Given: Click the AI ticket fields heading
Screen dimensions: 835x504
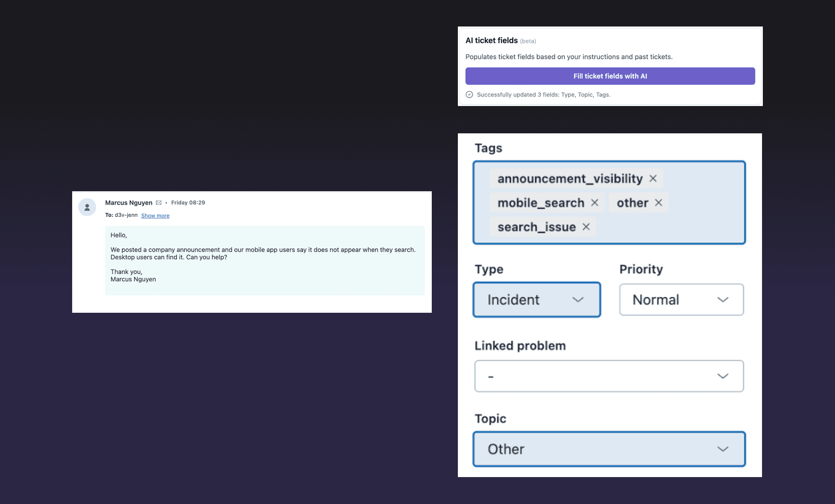Looking at the screenshot, I should point(491,40).
